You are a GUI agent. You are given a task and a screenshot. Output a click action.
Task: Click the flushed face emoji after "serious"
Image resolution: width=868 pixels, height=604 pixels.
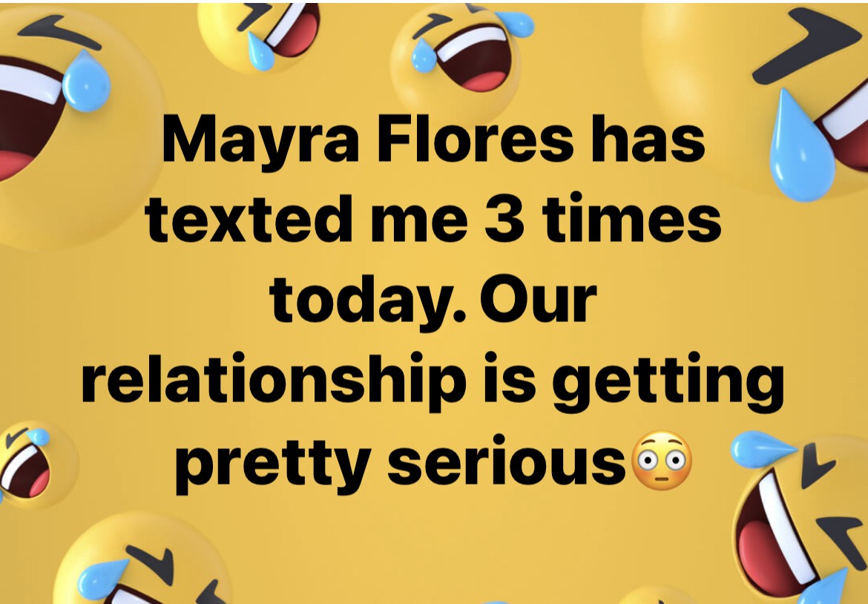pyautogui.click(x=662, y=461)
